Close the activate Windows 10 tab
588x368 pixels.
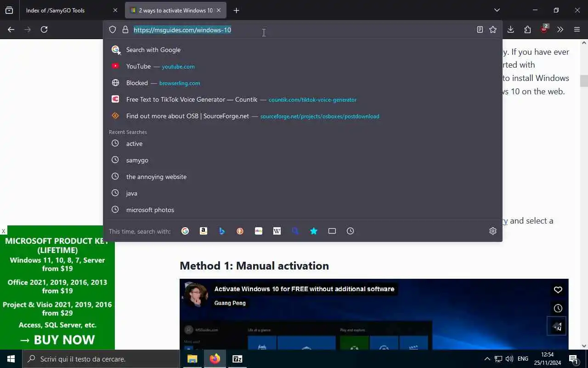point(219,10)
